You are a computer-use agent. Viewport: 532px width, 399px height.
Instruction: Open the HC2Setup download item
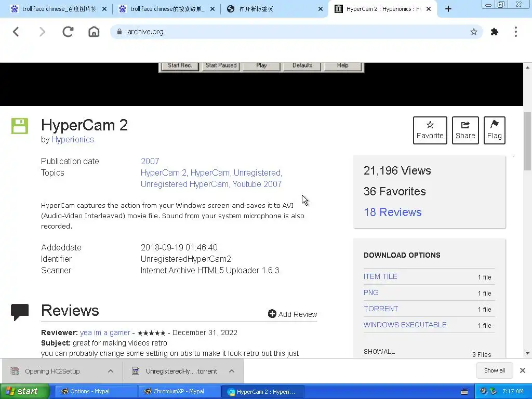52,371
